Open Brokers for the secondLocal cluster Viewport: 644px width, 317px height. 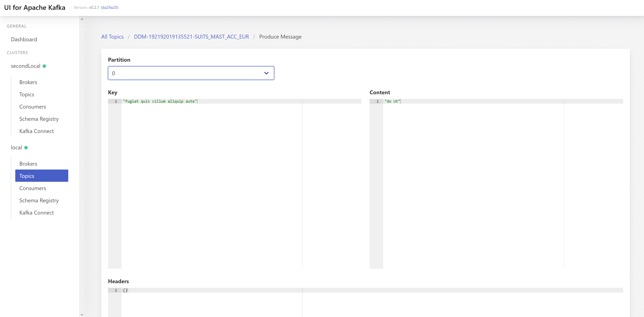point(28,82)
